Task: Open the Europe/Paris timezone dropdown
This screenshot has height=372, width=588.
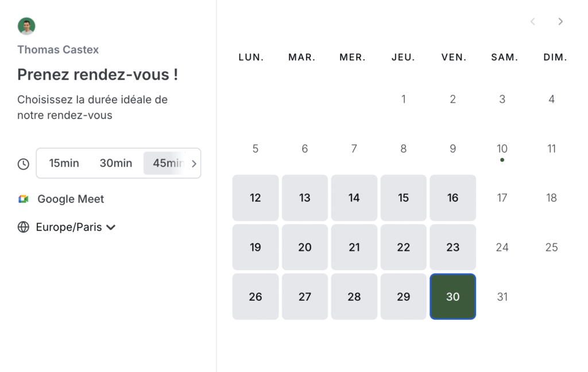Action: 76,227
